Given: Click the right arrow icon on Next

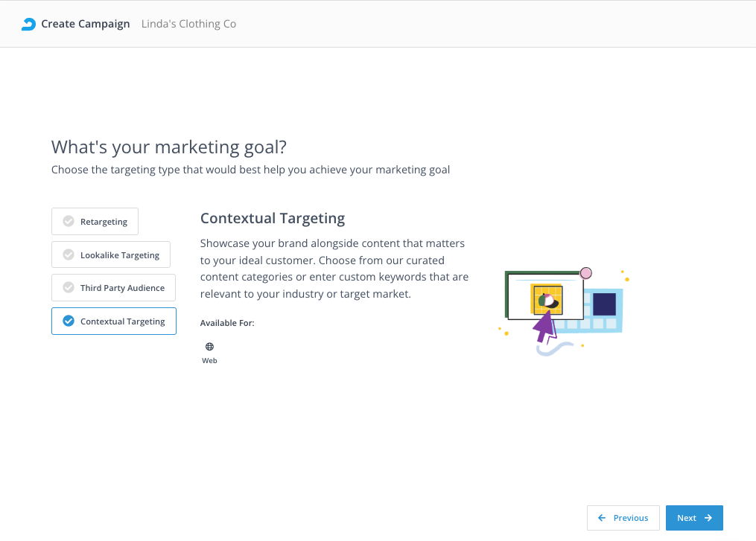Looking at the screenshot, I should 708,518.
